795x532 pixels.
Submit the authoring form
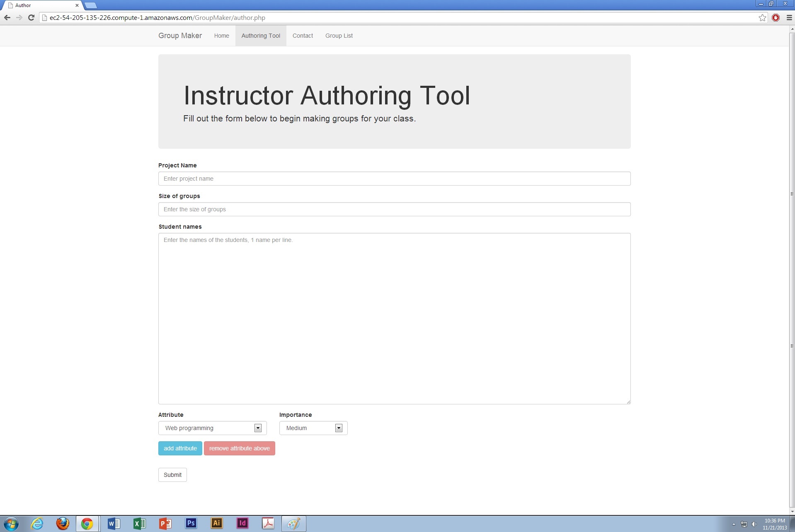click(x=172, y=475)
